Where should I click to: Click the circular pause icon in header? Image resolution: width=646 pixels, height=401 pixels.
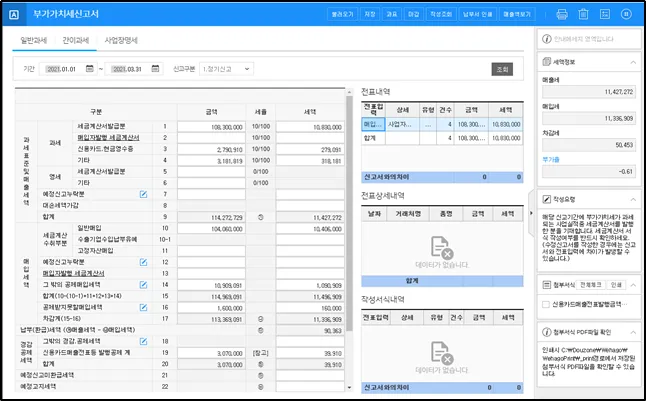coord(626,14)
